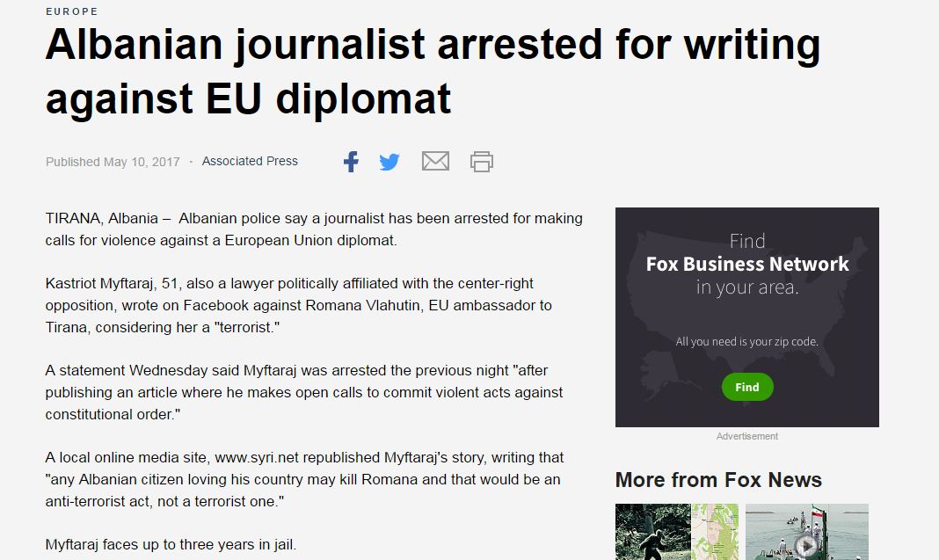Click the 'All you need is your zip code' text

pos(746,342)
